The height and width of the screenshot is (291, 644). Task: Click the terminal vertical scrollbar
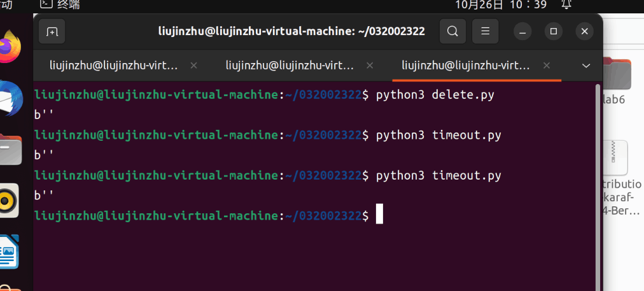click(x=598, y=185)
